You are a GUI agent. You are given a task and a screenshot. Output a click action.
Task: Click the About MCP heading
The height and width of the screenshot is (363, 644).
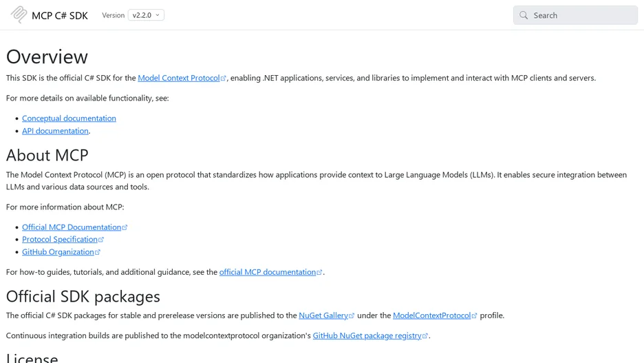[x=47, y=156]
